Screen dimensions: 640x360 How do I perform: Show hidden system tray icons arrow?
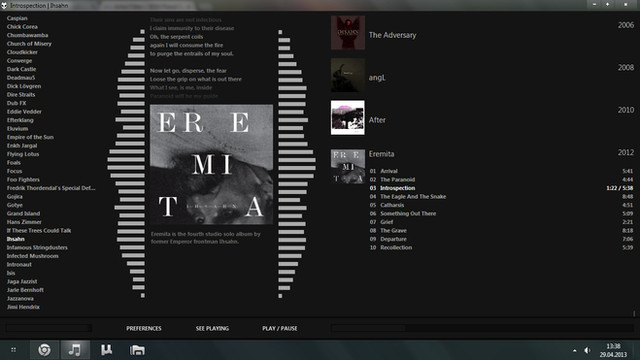(574, 350)
